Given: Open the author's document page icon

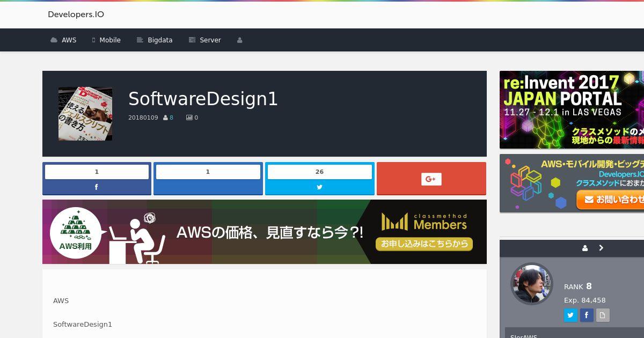Looking at the screenshot, I should click(603, 315).
